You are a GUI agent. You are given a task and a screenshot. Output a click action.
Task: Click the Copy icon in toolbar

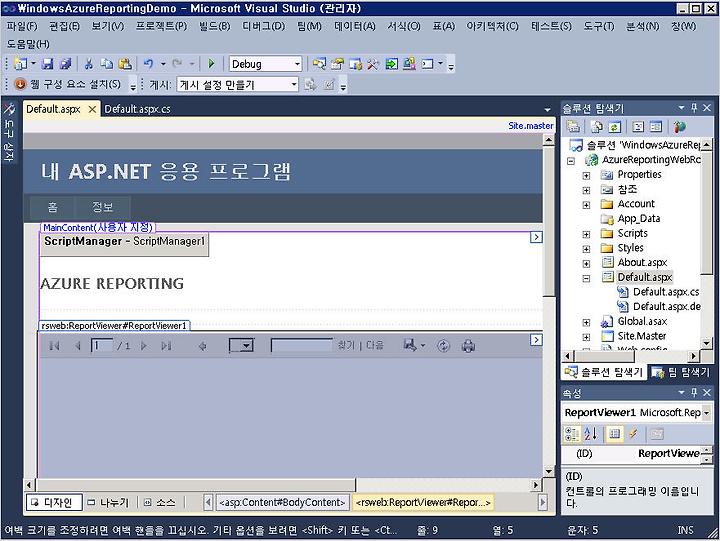[107, 64]
